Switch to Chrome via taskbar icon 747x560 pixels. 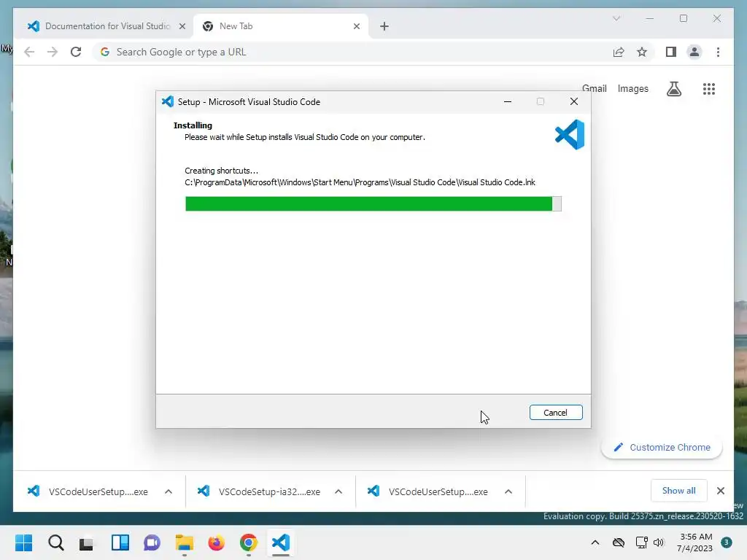(249, 542)
